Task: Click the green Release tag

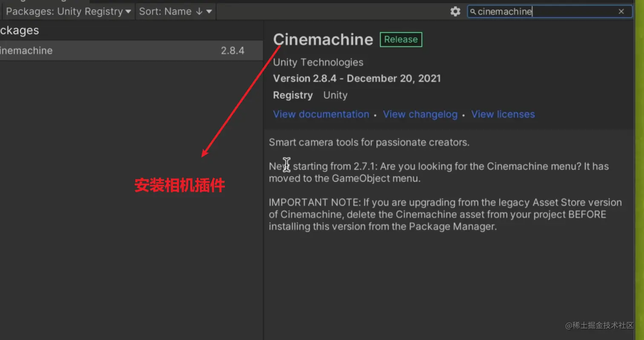Action: [401, 40]
